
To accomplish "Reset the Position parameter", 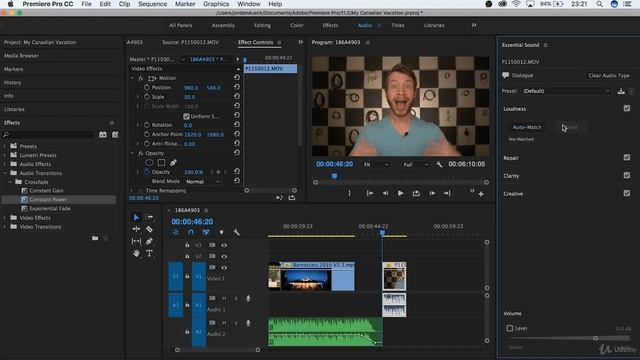I will point(237,87).
